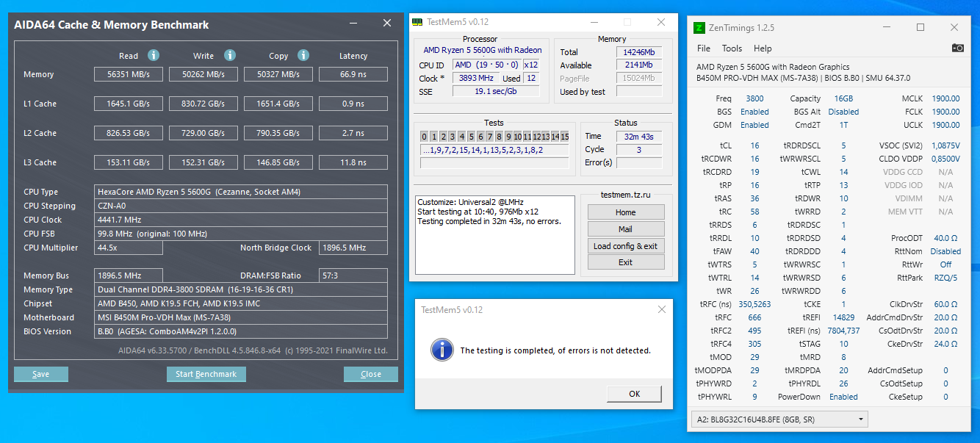Viewport: 980px width, 443px height.
Task: Minimize the ZenTimings window
Action: (x=887, y=27)
